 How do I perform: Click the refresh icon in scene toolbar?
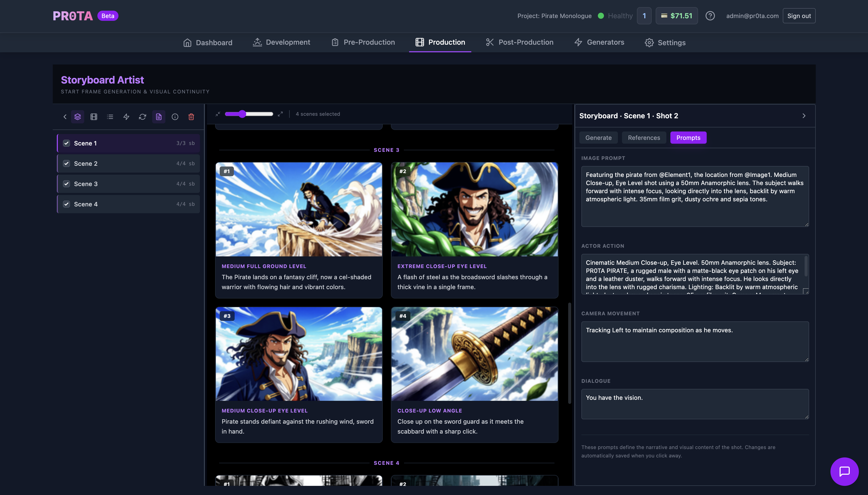pyautogui.click(x=142, y=117)
